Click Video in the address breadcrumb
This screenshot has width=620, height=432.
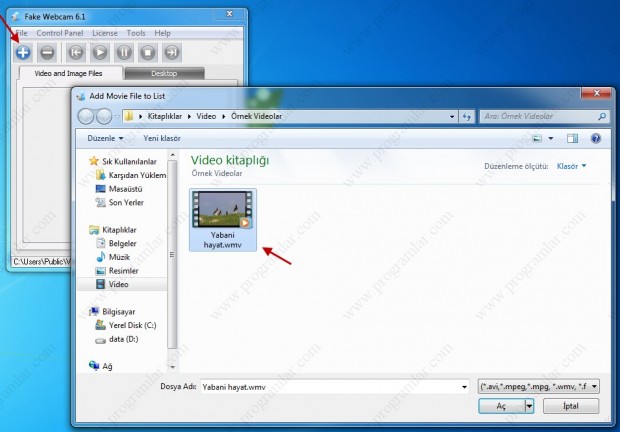[206, 116]
